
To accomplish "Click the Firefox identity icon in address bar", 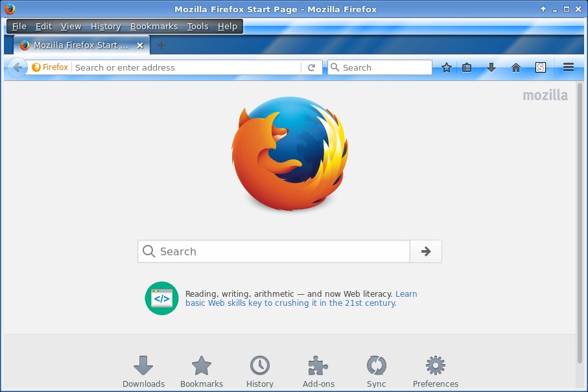I will 36,67.
